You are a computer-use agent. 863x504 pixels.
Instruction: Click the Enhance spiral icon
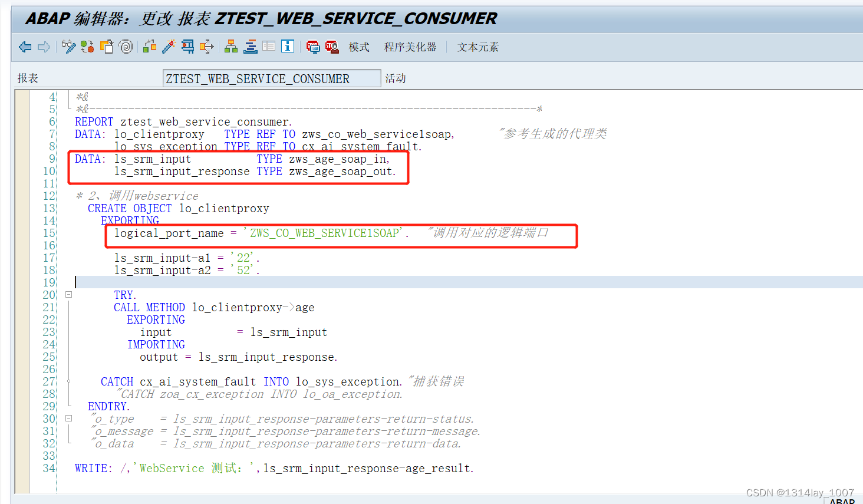point(126,47)
